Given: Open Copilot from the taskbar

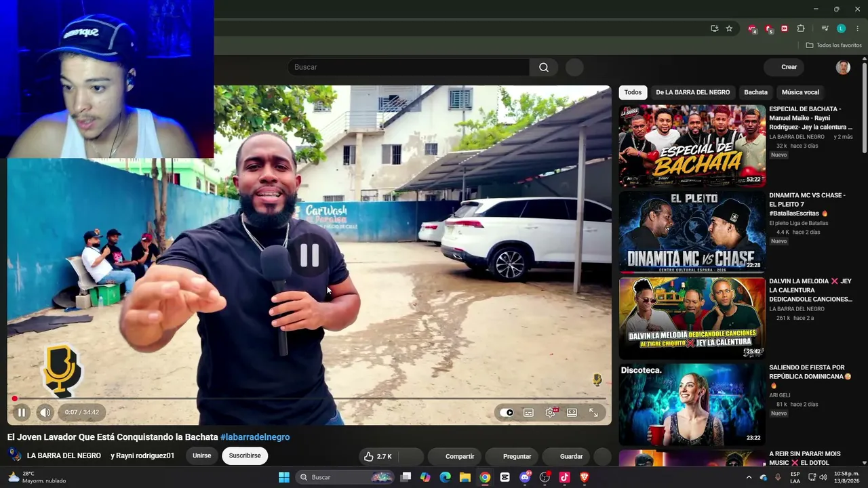Looking at the screenshot, I should (x=425, y=477).
